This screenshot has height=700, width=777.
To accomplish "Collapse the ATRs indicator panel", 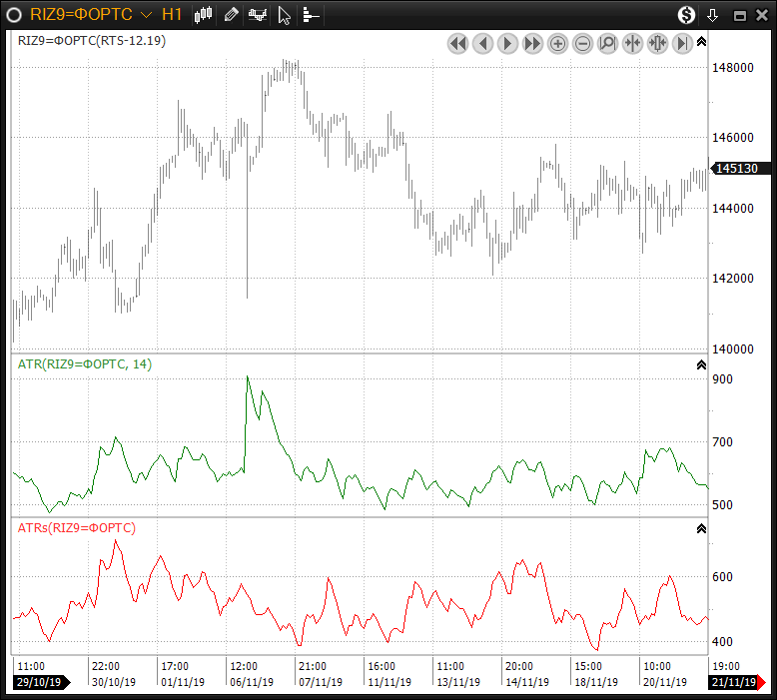I will click(701, 528).
